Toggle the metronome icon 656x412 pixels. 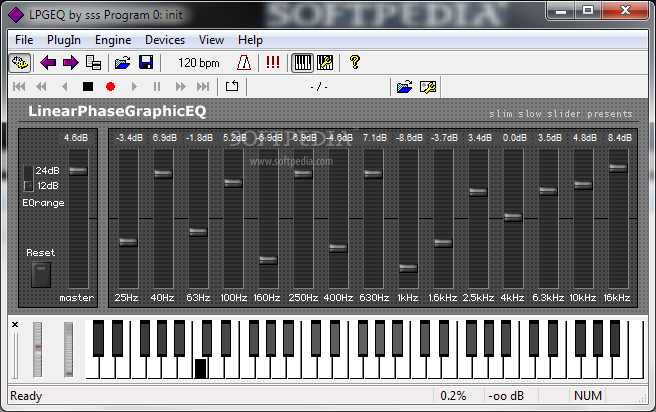tap(244, 63)
